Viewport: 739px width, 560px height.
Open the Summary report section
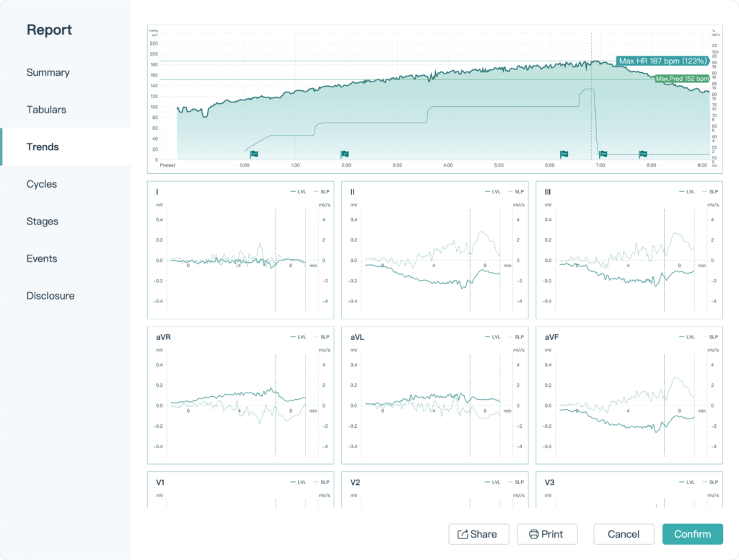pyautogui.click(x=48, y=73)
